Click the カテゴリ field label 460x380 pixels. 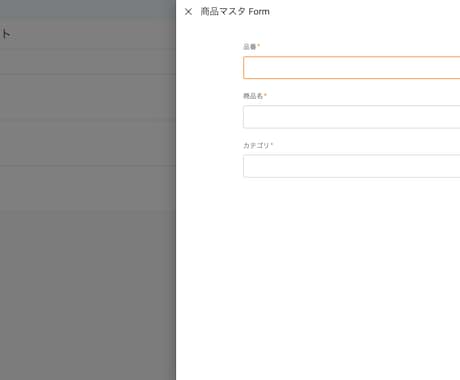point(256,145)
